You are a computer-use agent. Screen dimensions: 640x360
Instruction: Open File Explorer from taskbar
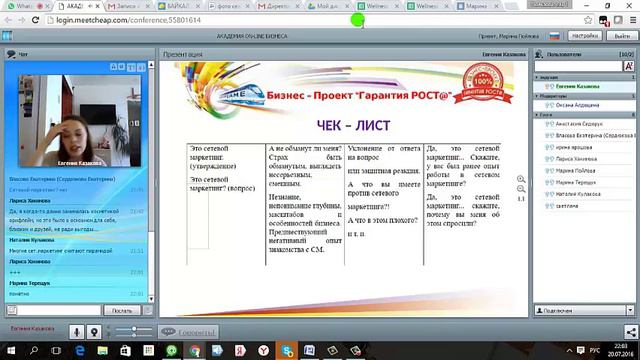click(102, 351)
